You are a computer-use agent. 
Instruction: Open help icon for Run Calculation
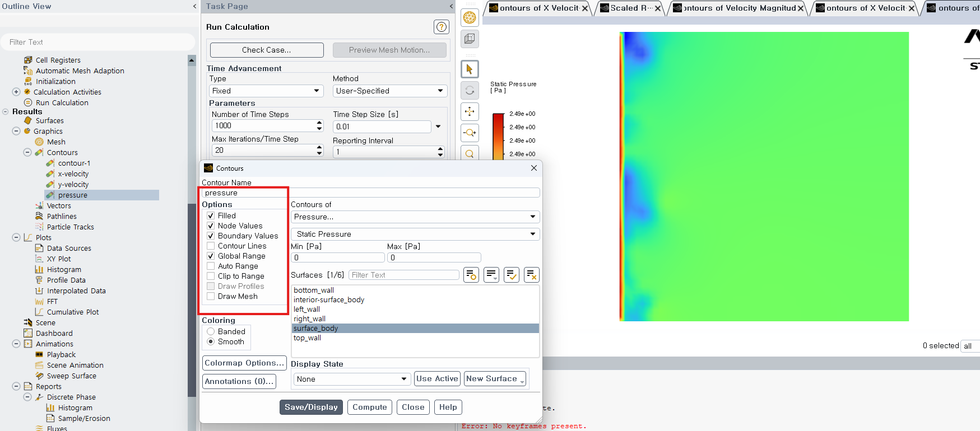[441, 27]
